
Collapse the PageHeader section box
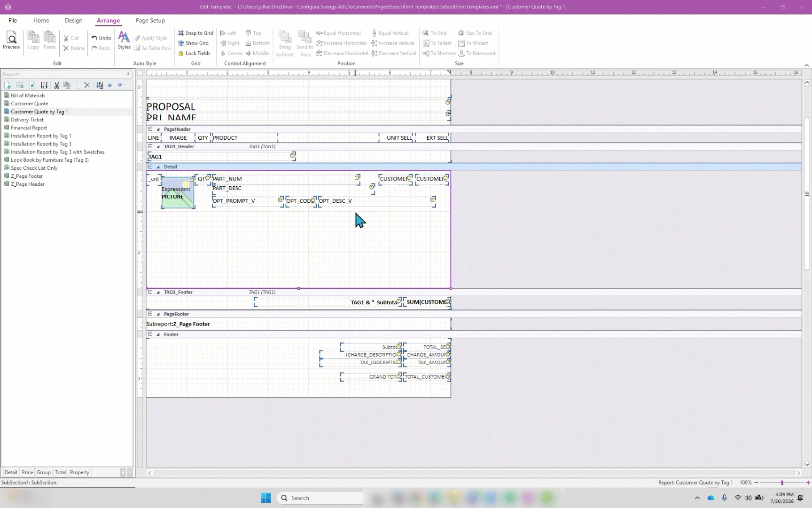150,129
